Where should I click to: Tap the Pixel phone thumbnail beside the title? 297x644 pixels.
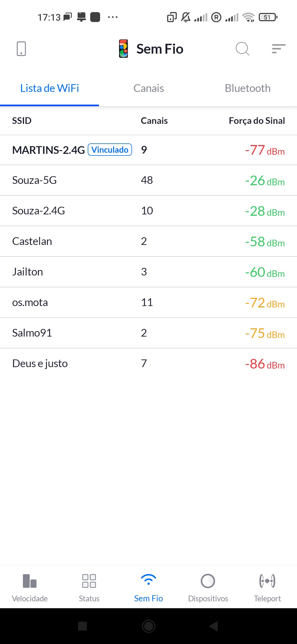123,49
